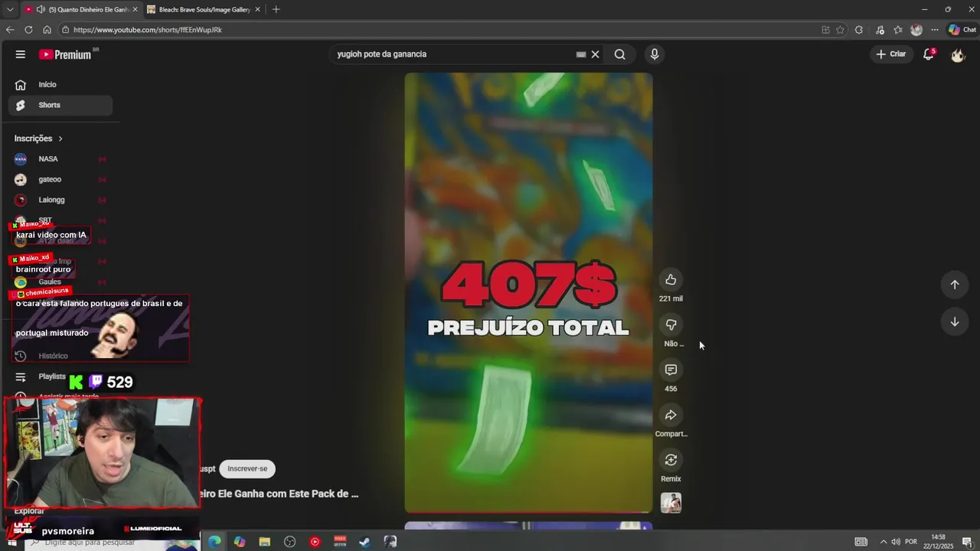
Task: Open Copilot Chat sidebar
Action: (x=962, y=30)
